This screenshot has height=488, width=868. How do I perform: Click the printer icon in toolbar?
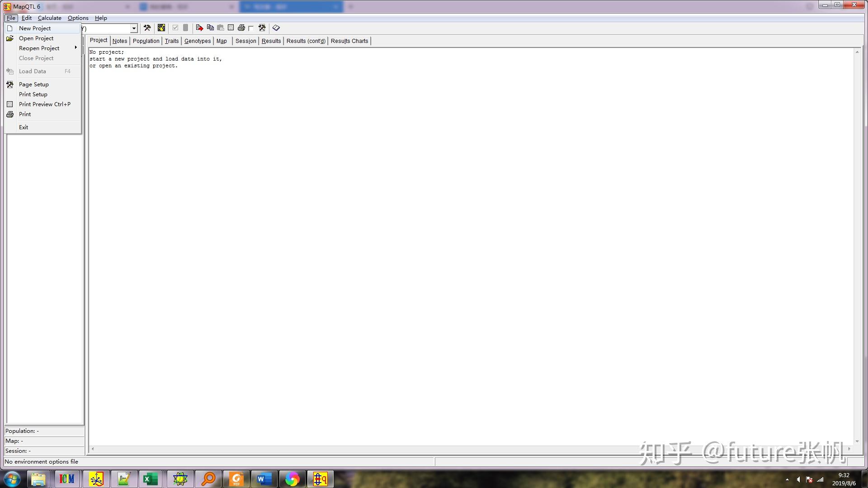tap(241, 28)
